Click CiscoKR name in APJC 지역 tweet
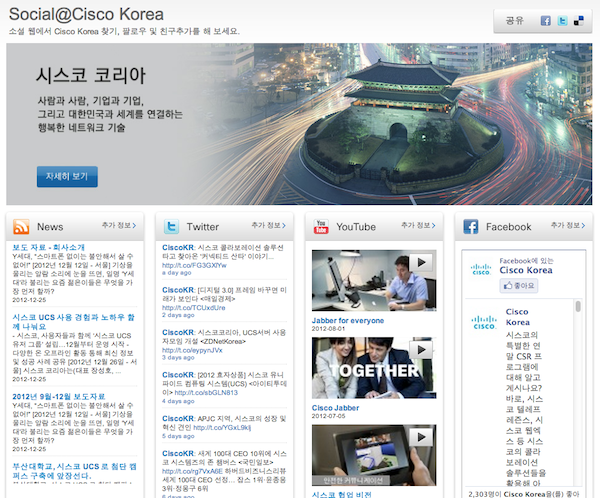 point(178,419)
